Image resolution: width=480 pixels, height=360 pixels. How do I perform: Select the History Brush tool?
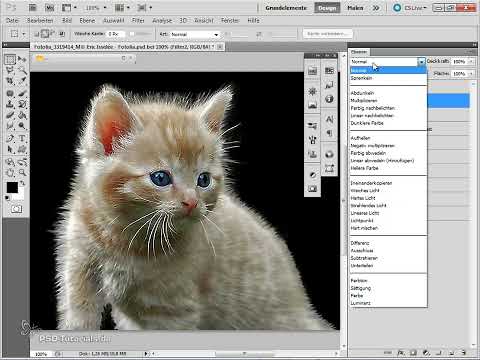pos(22,104)
